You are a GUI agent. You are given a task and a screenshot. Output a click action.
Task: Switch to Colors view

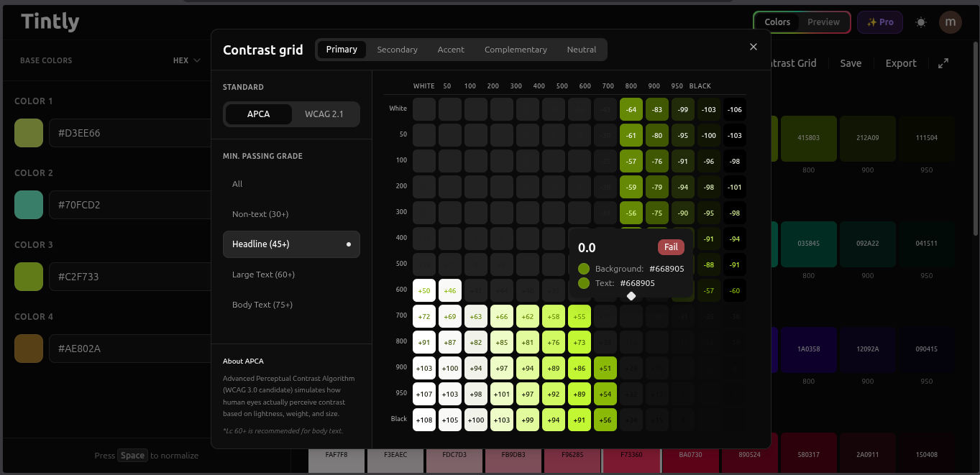coord(777,22)
